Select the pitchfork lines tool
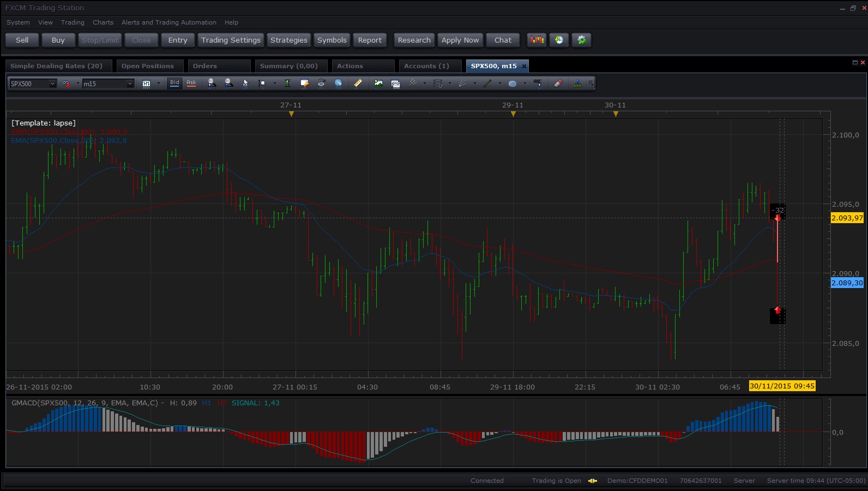This screenshot has width=868, height=491. (413, 83)
